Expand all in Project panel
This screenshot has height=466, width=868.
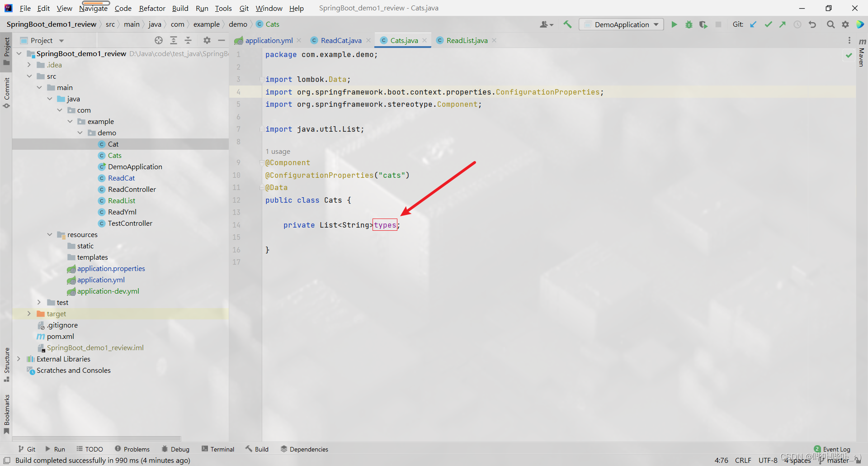coord(174,40)
